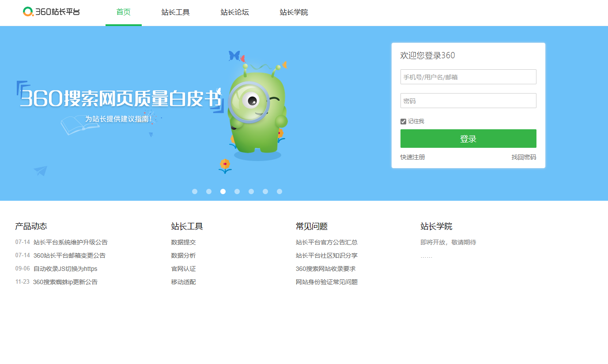
Task: Select the second carousel indicator dot
Action: (x=209, y=191)
